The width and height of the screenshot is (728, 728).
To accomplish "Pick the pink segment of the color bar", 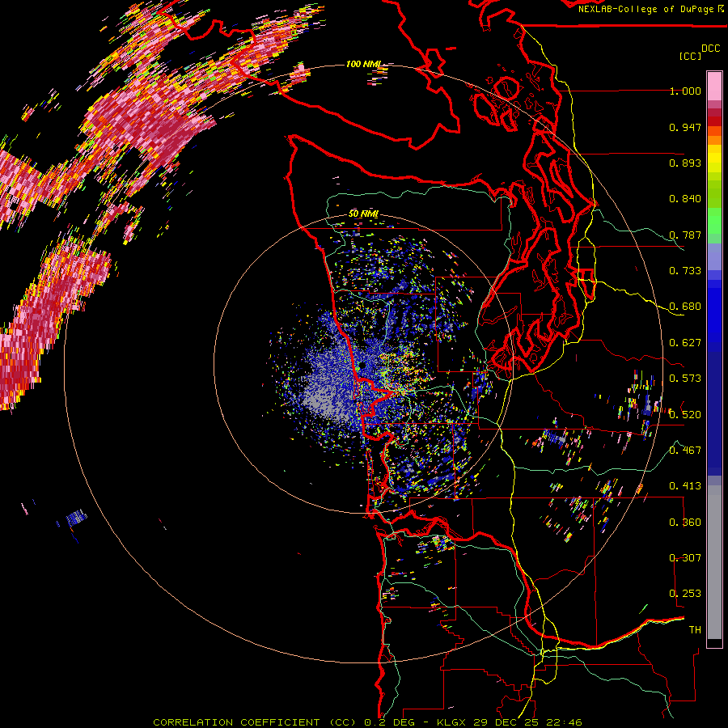I will point(714,87).
